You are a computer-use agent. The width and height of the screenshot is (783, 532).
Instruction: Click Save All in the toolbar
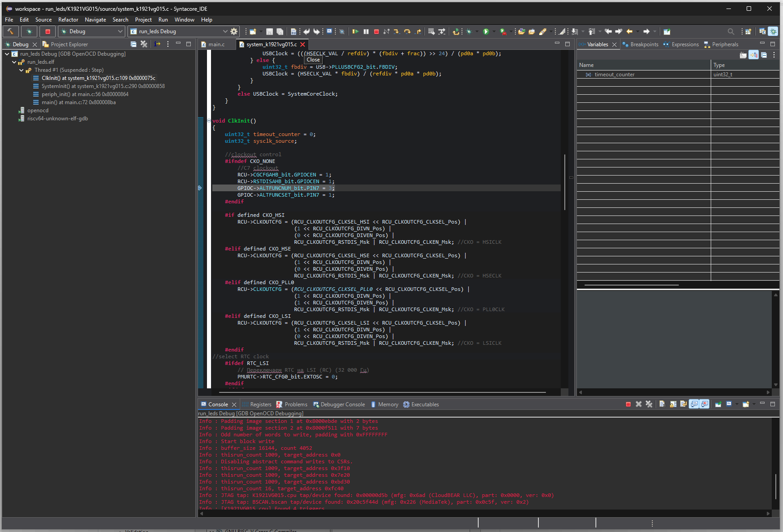pos(280,31)
